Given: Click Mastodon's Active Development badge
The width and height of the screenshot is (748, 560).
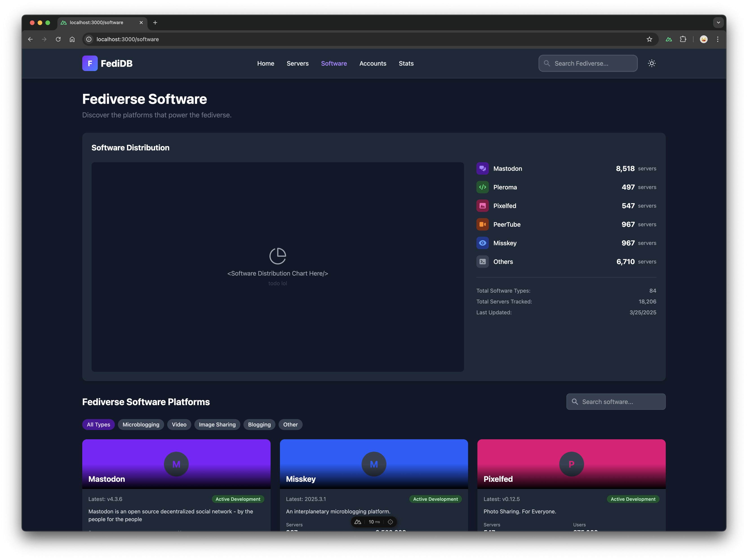Looking at the screenshot, I should [x=238, y=499].
